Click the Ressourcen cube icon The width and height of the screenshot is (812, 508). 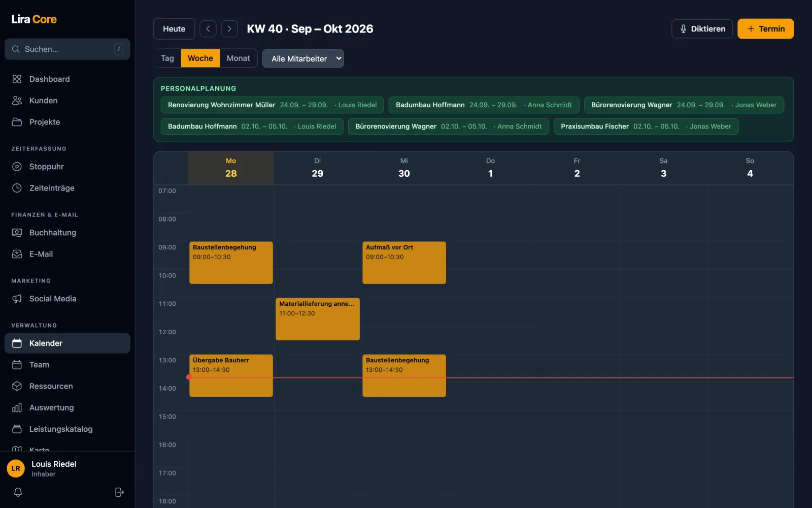click(x=17, y=386)
